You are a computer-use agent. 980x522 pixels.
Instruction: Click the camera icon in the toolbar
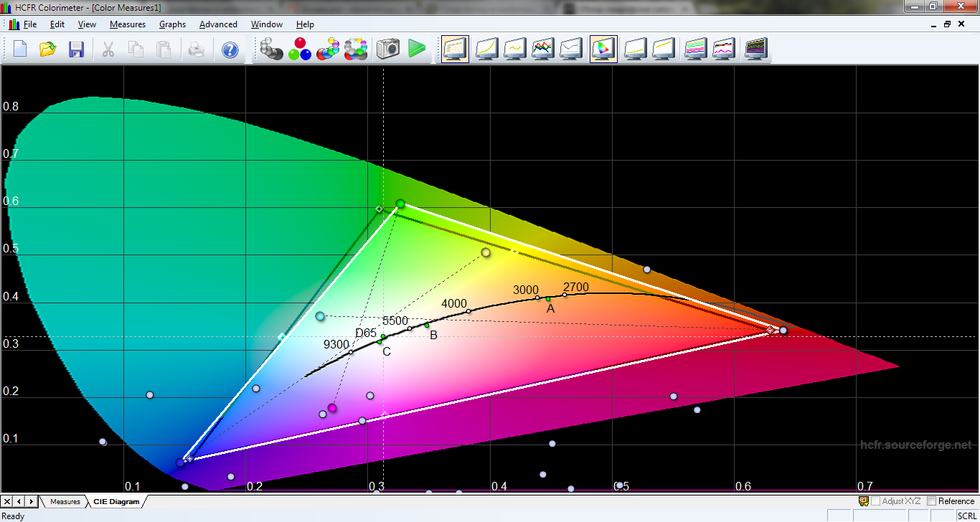click(x=388, y=49)
